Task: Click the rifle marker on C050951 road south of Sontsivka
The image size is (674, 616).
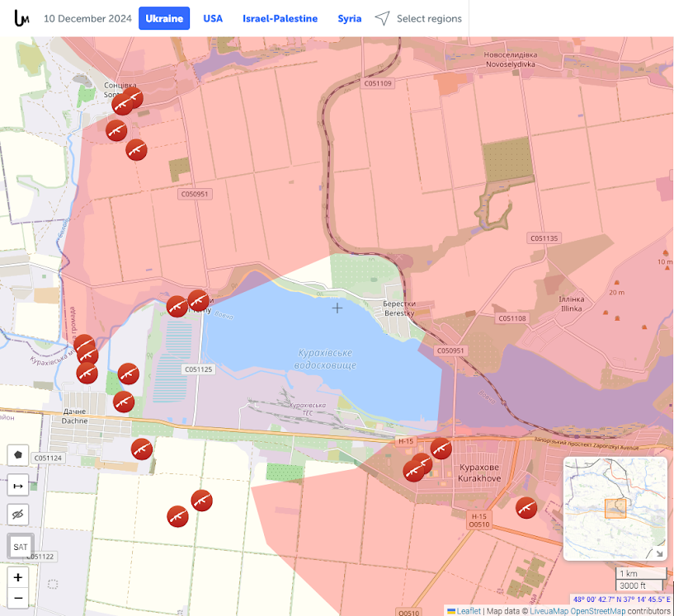Action: (136, 150)
